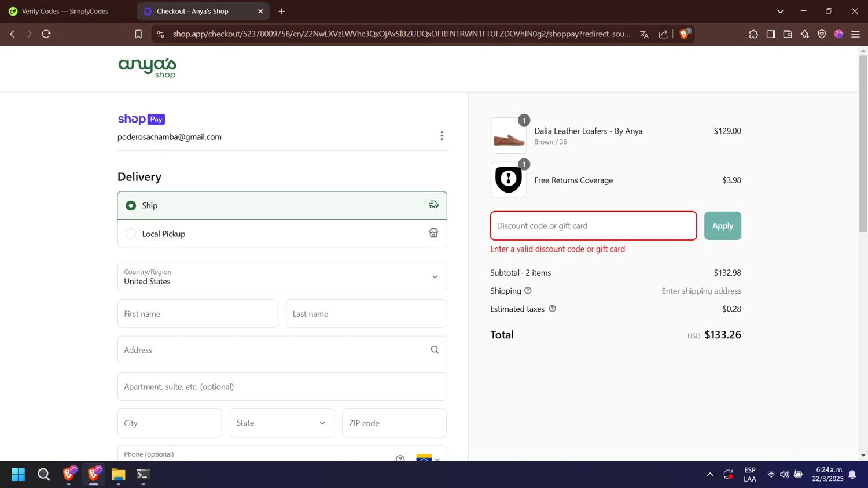Click the Apartment, suite field
Image resolution: width=868 pixels, height=488 pixels.
282,386
